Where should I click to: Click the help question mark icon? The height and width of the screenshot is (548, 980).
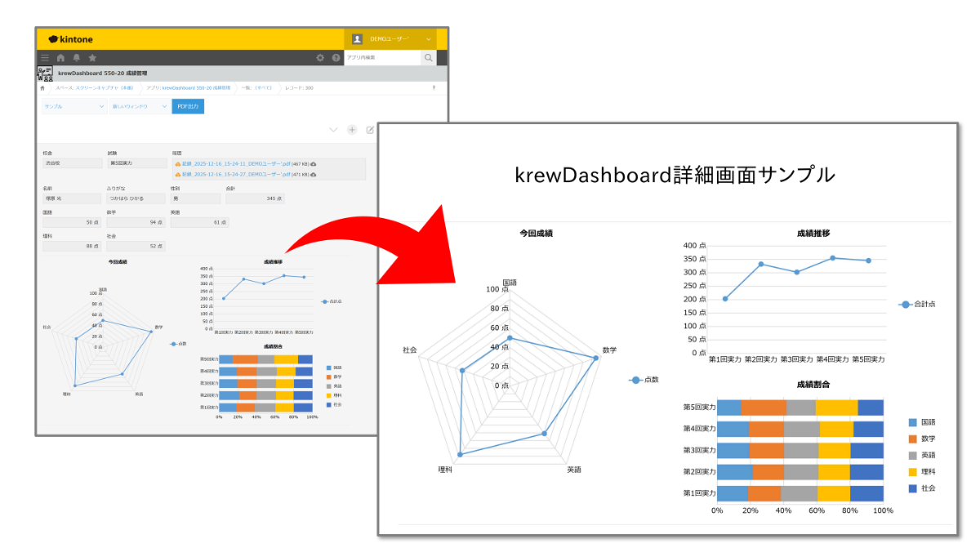click(x=336, y=58)
